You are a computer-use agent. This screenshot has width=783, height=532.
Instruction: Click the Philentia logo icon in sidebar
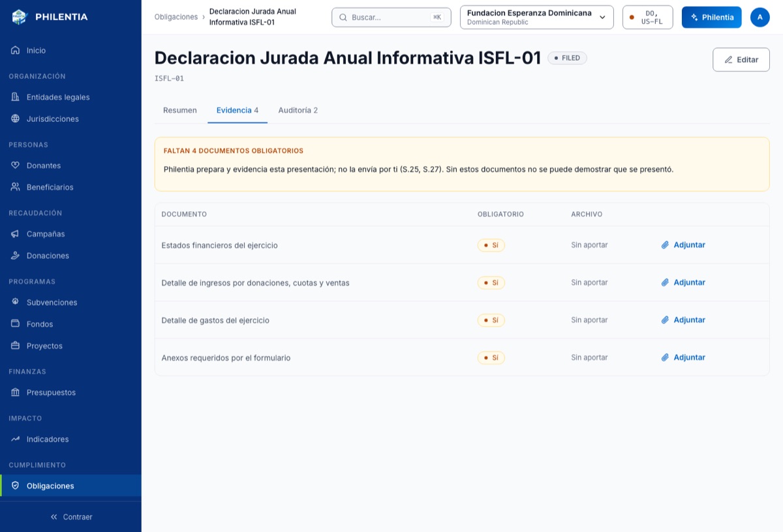[20, 17]
